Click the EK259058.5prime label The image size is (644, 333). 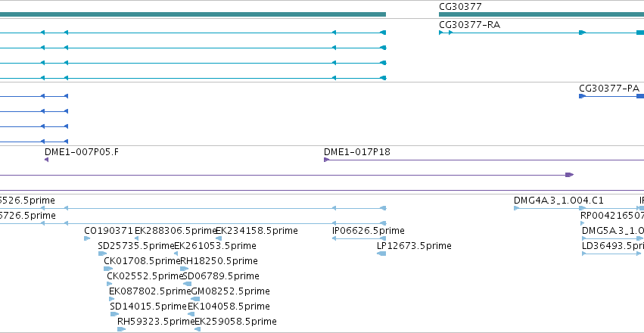pyautogui.click(x=235, y=322)
